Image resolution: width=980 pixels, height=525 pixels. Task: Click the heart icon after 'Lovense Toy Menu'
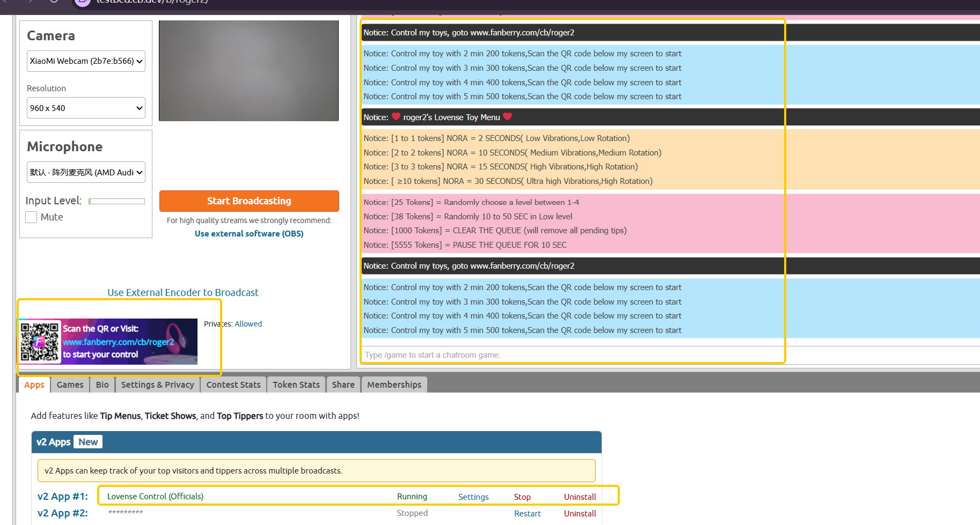tap(508, 116)
